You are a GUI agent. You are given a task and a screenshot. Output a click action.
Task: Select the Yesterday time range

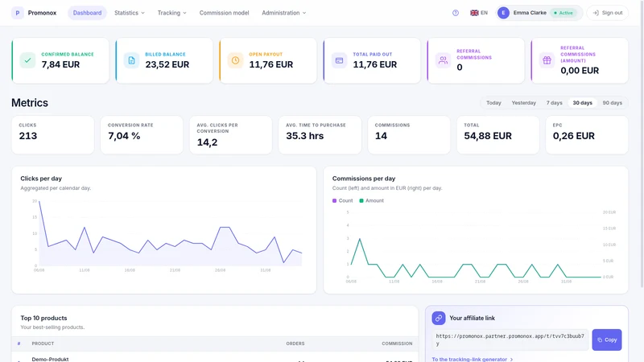coord(524,103)
